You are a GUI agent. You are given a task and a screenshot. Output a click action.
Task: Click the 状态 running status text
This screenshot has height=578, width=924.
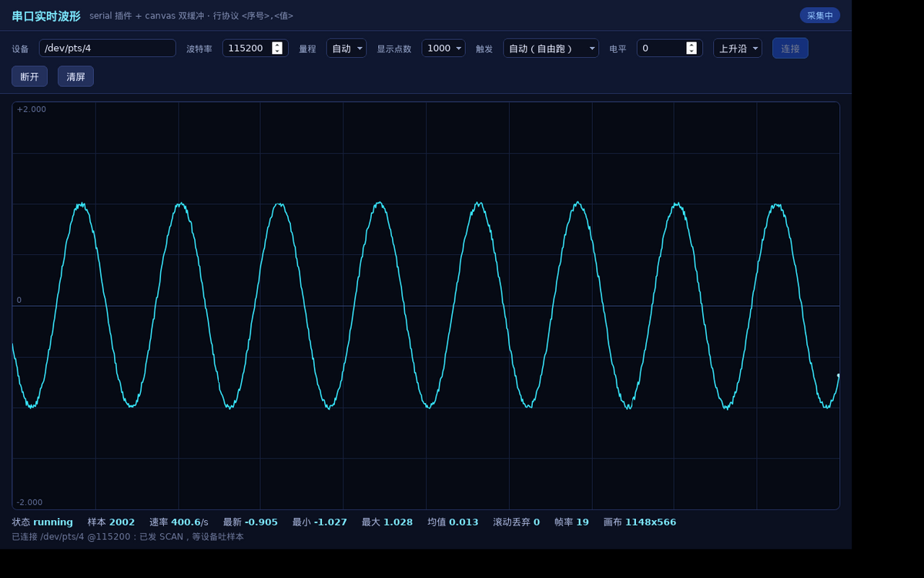pos(42,523)
